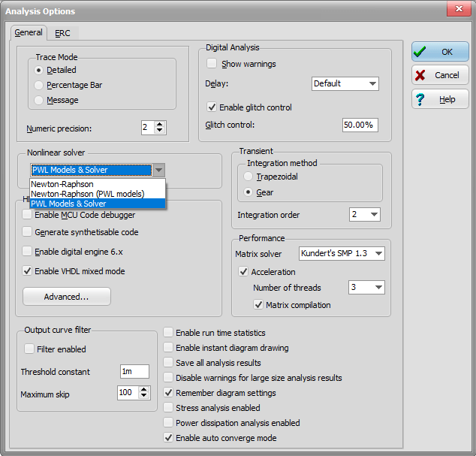476x456 pixels.
Task: Select the General tab
Action: point(29,33)
